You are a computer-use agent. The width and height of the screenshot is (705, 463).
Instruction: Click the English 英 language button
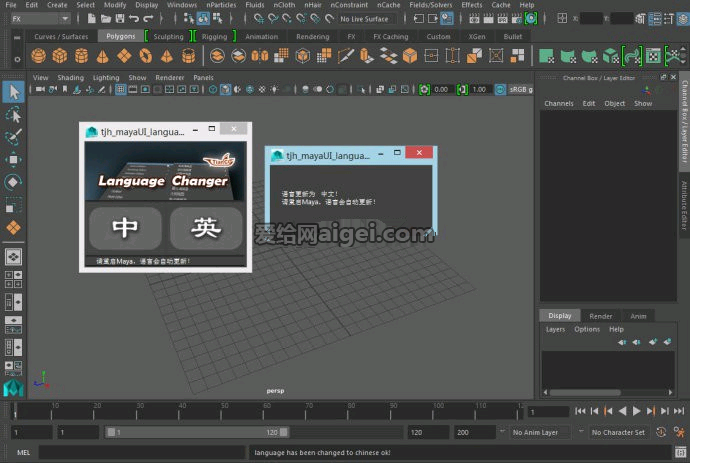[x=206, y=228]
